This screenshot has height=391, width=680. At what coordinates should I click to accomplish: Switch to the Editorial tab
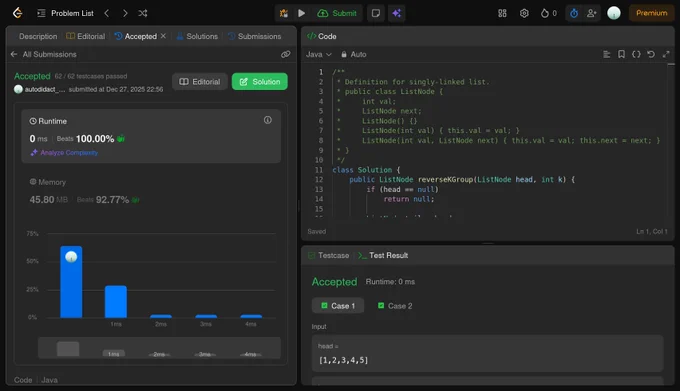point(85,36)
